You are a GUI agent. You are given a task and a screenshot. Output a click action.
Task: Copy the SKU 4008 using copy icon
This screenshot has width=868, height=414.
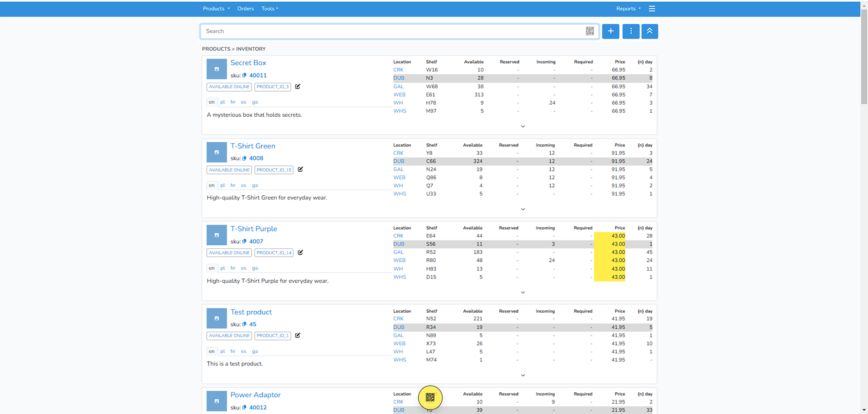[244, 158]
